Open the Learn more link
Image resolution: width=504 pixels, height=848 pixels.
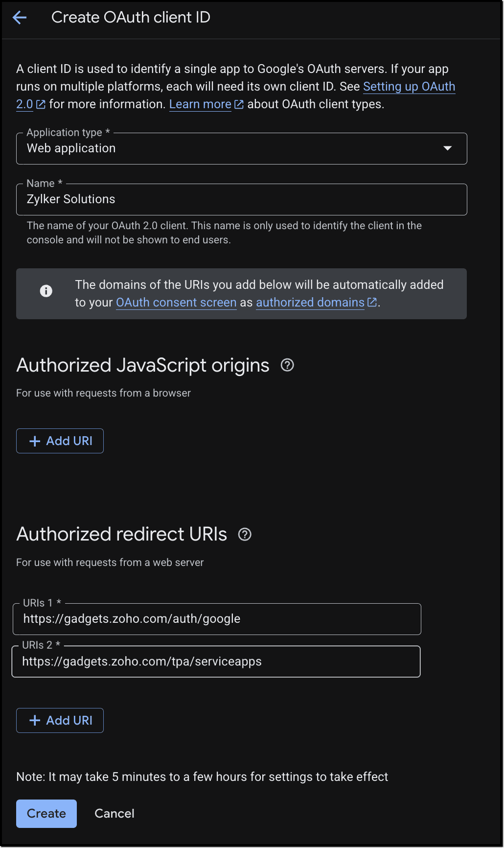tap(200, 104)
